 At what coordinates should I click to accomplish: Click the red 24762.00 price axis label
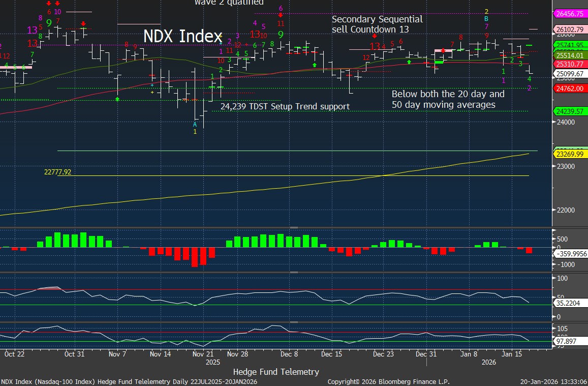[x=569, y=88]
